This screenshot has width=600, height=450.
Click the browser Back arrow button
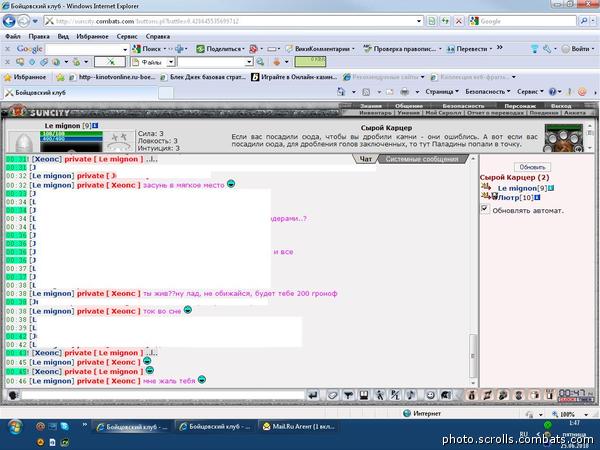click(9, 21)
